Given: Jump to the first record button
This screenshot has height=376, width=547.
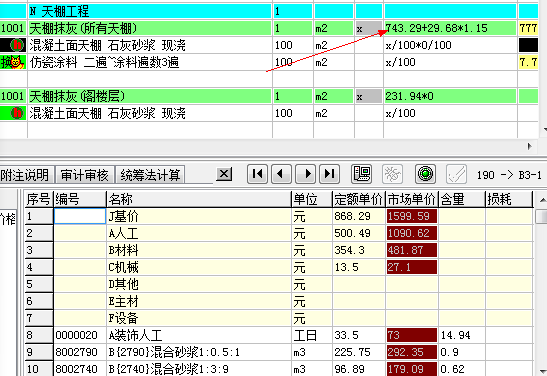Looking at the screenshot, I should pos(257,174).
